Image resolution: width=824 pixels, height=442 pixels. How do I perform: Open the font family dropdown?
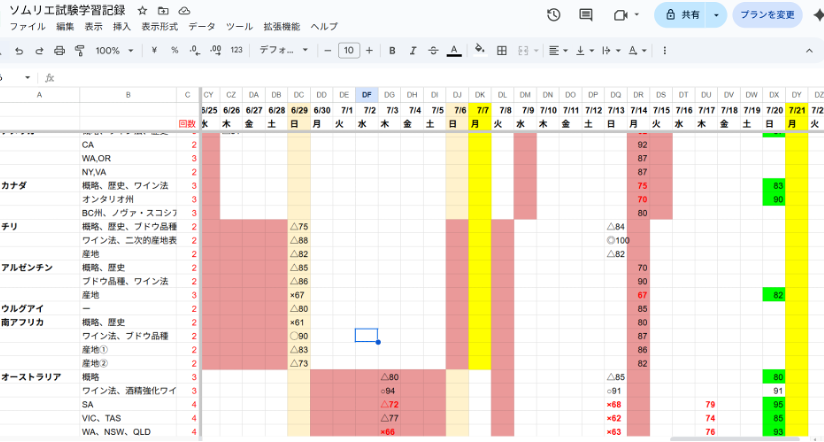tap(283, 50)
